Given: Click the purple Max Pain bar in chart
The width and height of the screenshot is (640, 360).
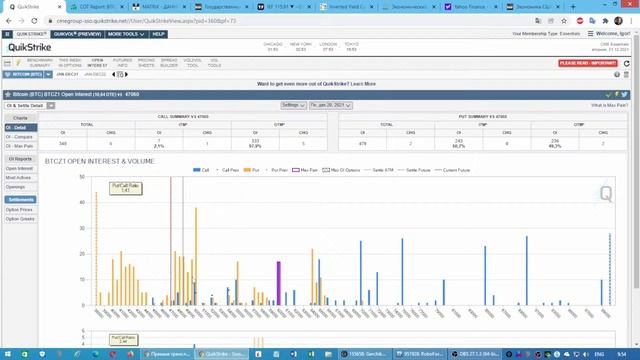Looking at the screenshot, I should [x=279, y=283].
